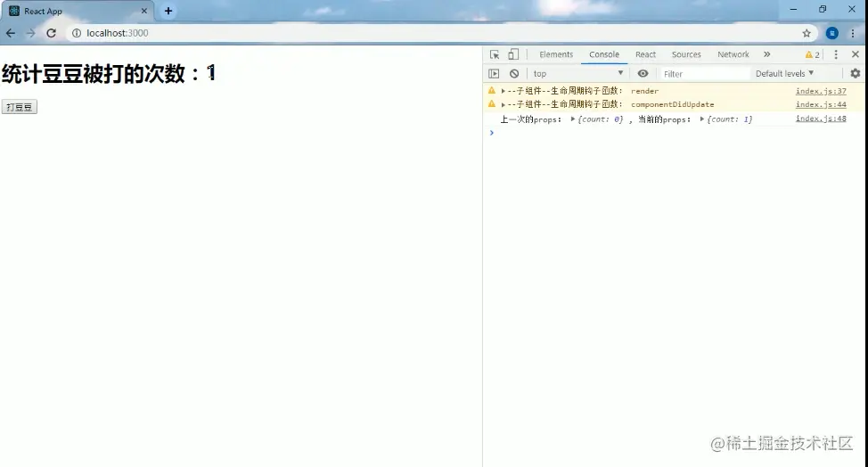This screenshot has height=467, width=868.
Task: Click the React App browser tab
Action: coord(78,11)
